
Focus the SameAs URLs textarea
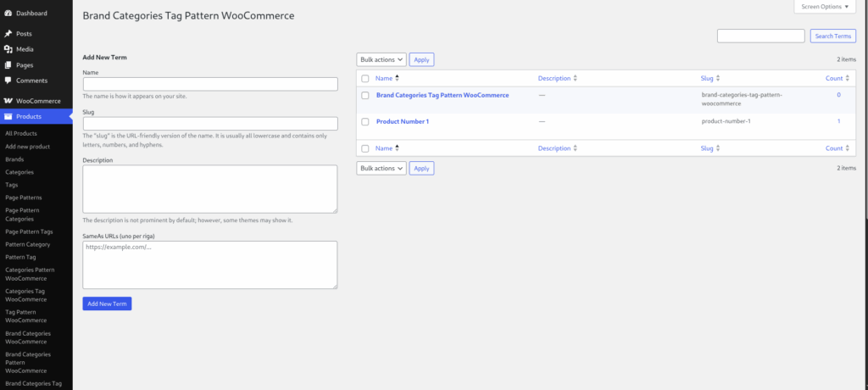point(210,265)
